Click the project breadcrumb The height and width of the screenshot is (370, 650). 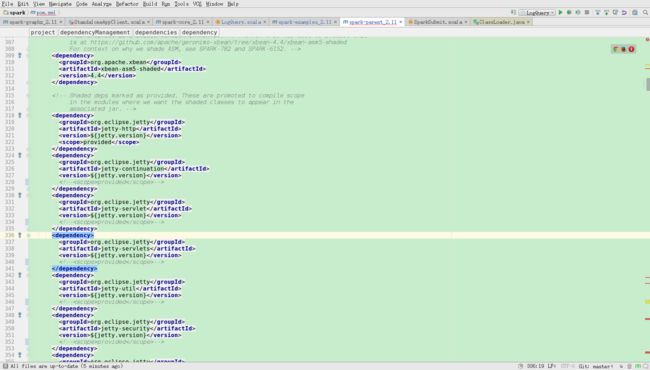click(43, 32)
